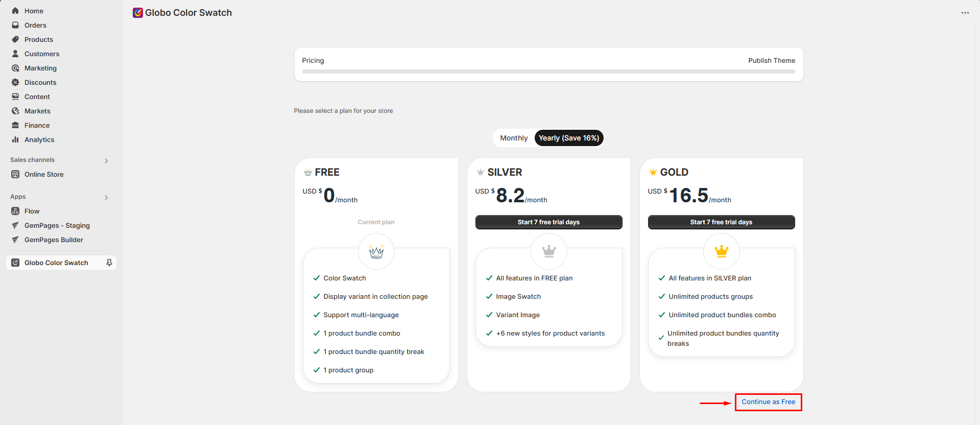Click the Continue as Free link
The height and width of the screenshot is (425, 980).
[768, 402]
